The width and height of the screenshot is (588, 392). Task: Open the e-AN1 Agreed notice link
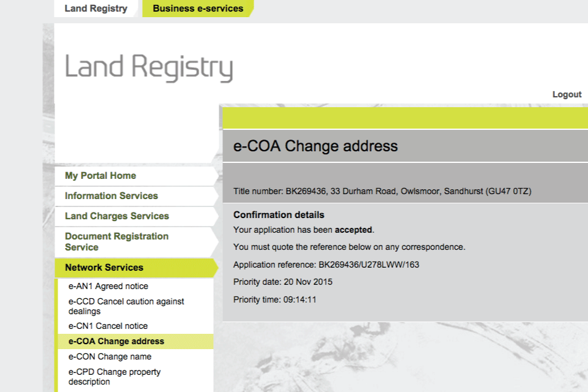point(108,286)
